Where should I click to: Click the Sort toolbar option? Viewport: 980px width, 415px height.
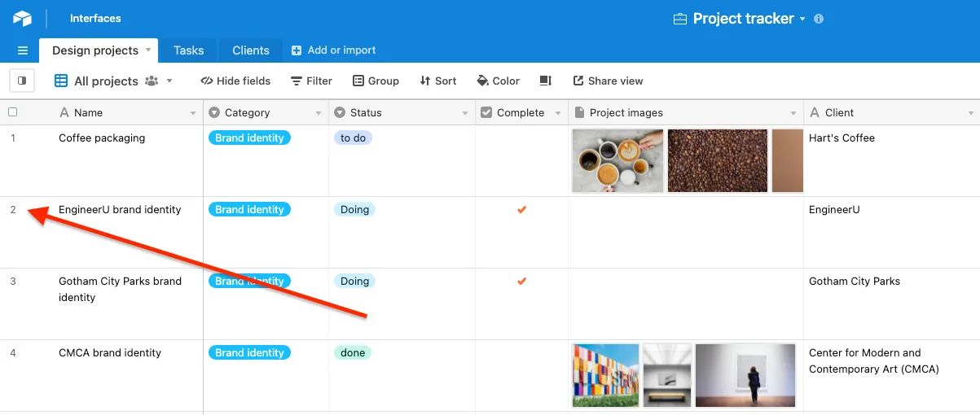coord(437,81)
